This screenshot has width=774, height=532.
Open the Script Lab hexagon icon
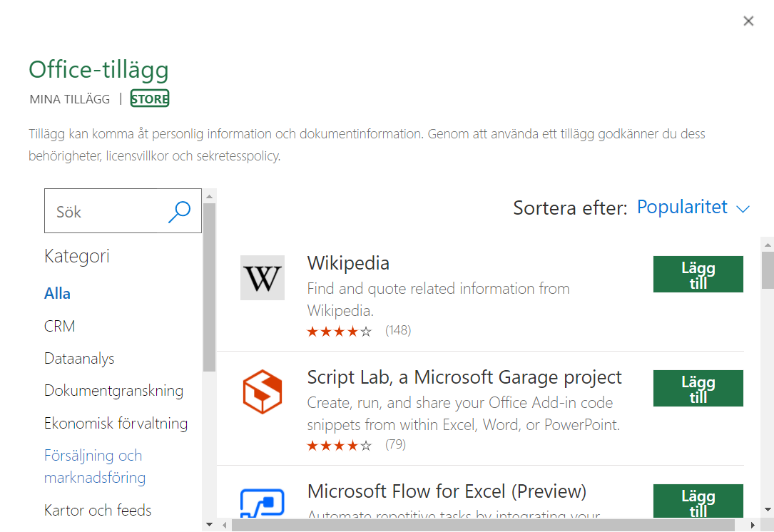[262, 392]
